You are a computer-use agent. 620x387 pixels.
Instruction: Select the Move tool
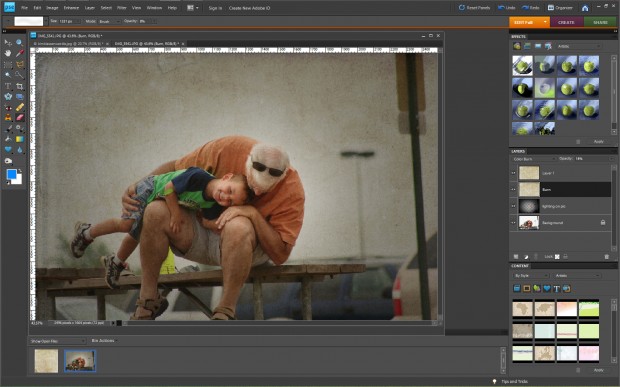[8, 42]
